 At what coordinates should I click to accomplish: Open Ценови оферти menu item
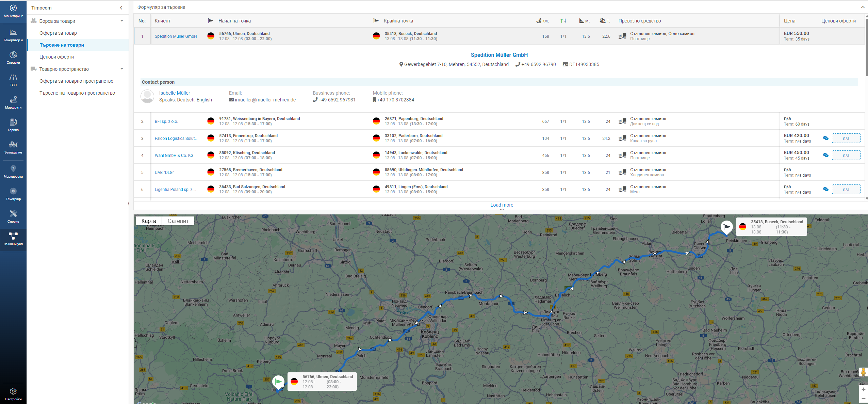point(56,57)
